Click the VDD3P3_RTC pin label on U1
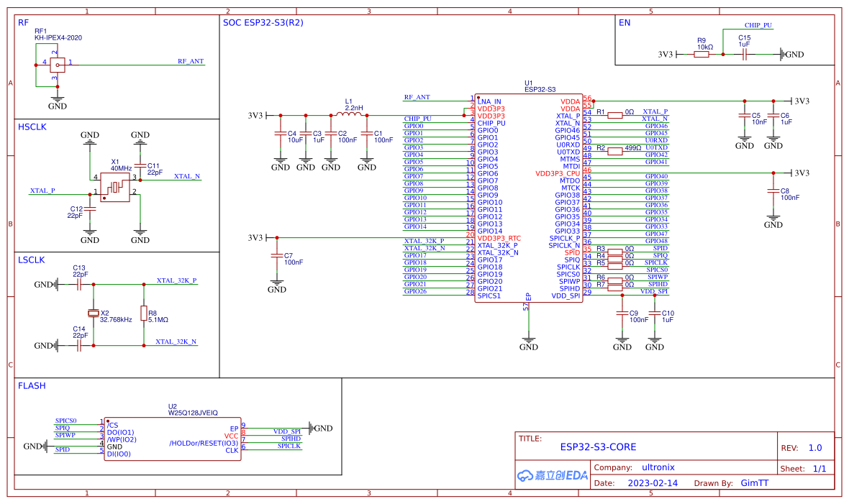 (x=499, y=238)
